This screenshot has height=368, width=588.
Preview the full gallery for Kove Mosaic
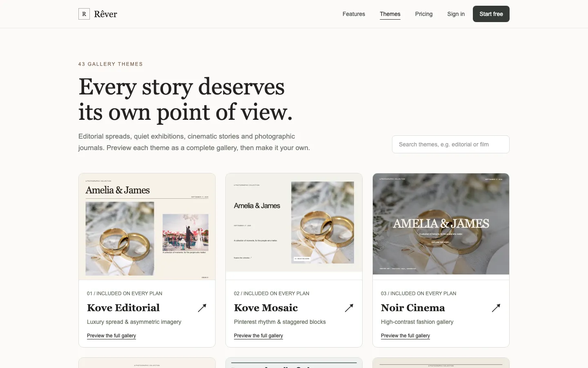pos(258,336)
